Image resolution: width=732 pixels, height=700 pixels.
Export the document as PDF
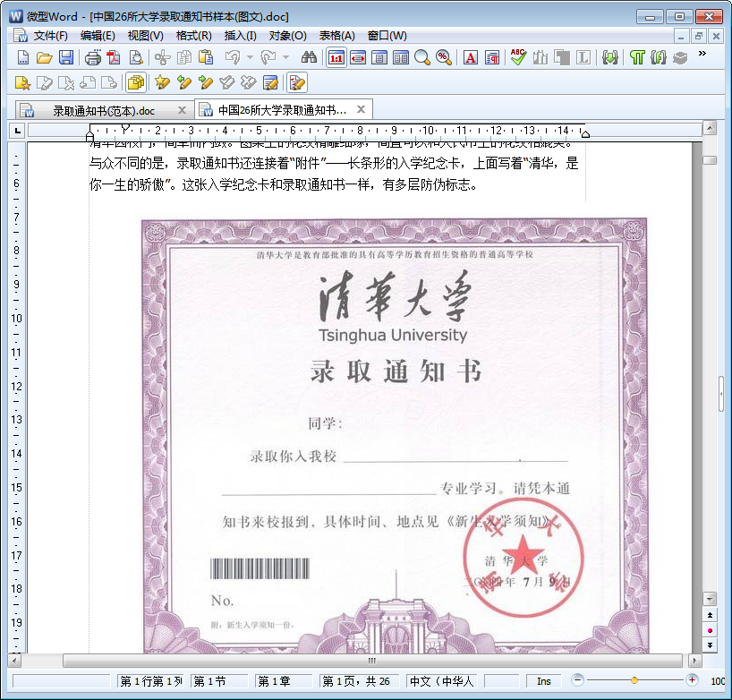pyautogui.click(x=114, y=58)
